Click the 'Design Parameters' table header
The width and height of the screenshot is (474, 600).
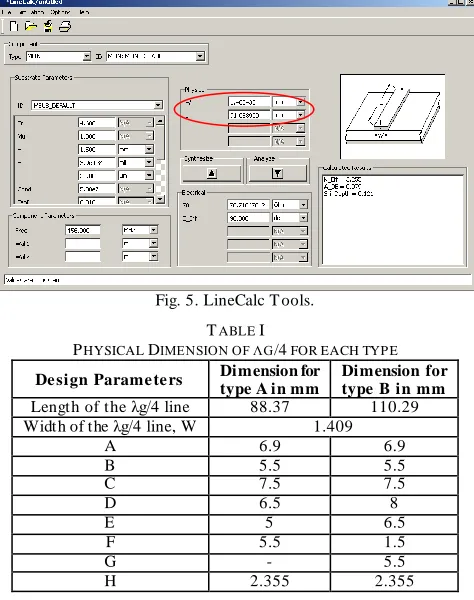tap(109, 380)
